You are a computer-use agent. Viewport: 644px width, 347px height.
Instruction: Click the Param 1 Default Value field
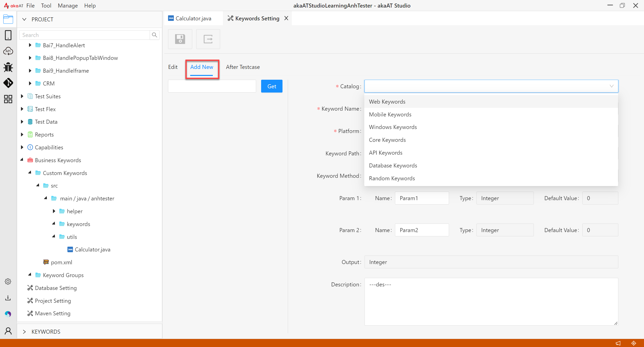[600, 198]
